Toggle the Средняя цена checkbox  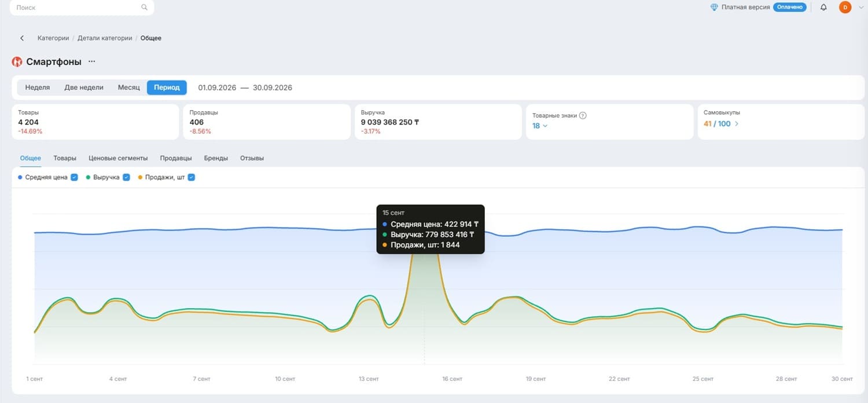(x=74, y=177)
